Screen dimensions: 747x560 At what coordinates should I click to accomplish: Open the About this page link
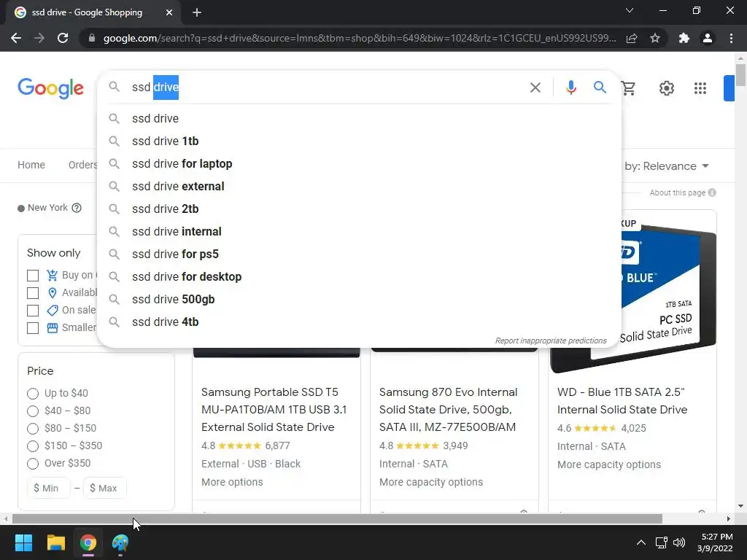click(677, 192)
